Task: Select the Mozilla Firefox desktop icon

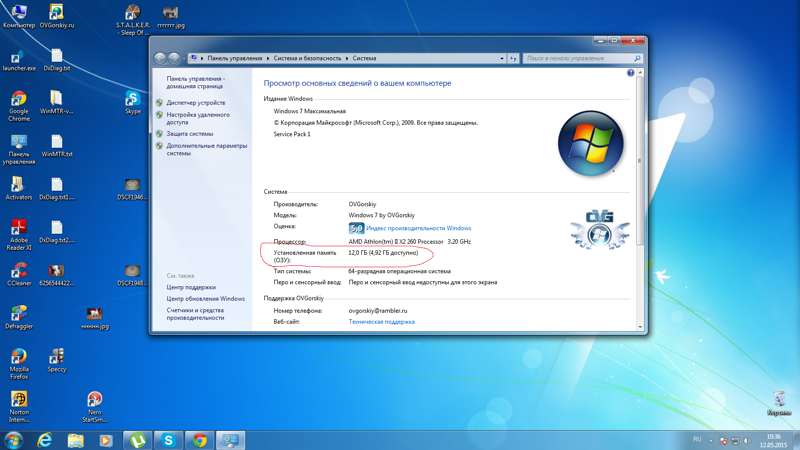Action: (19, 364)
